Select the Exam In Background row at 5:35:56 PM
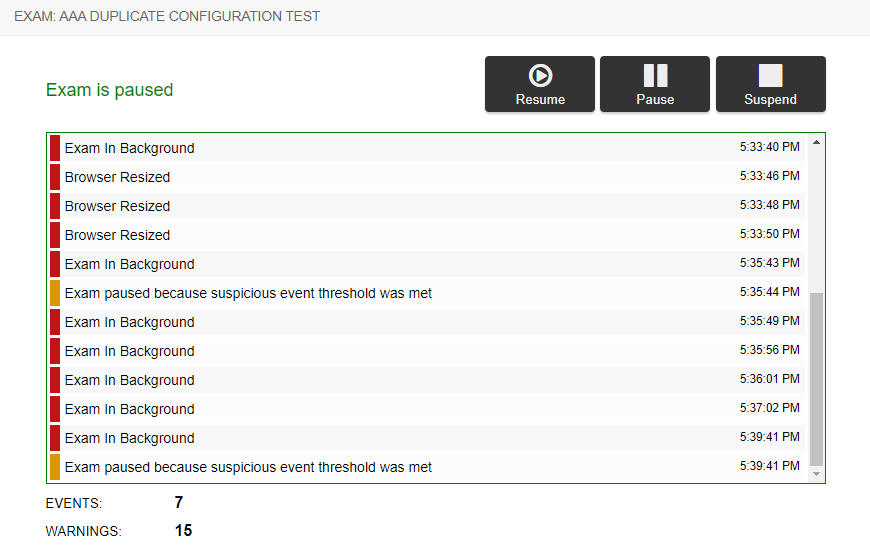Screen dimensions: 870x552 tap(427, 351)
